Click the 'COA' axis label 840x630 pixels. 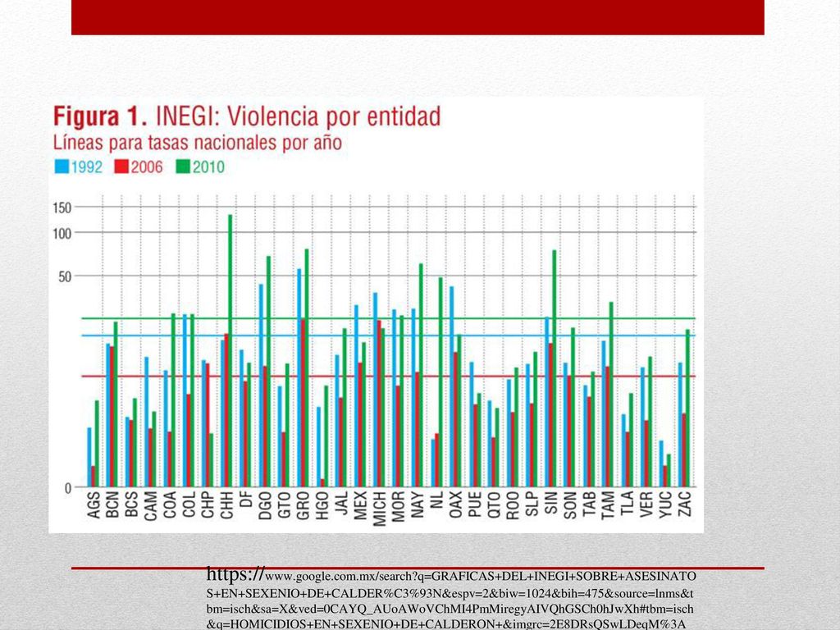(170, 504)
